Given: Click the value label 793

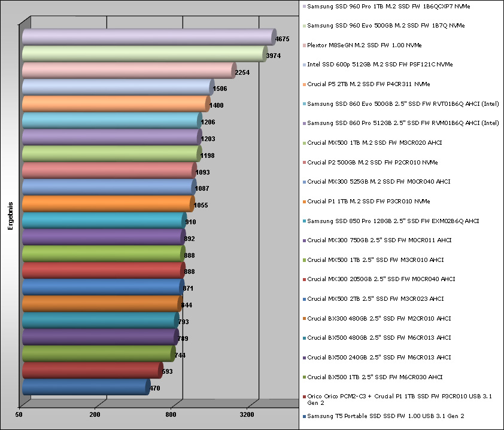Looking at the screenshot, I should pyautogui.click(x=184, y=322).
